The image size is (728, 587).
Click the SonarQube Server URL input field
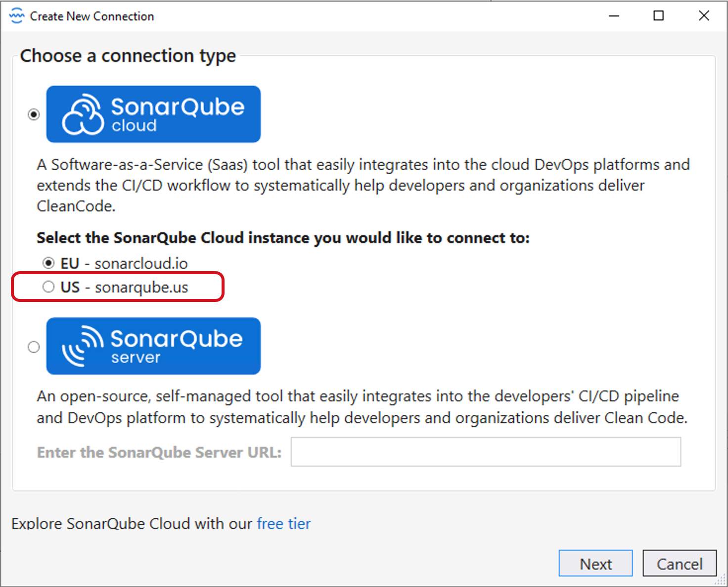(x=486, y=452)
